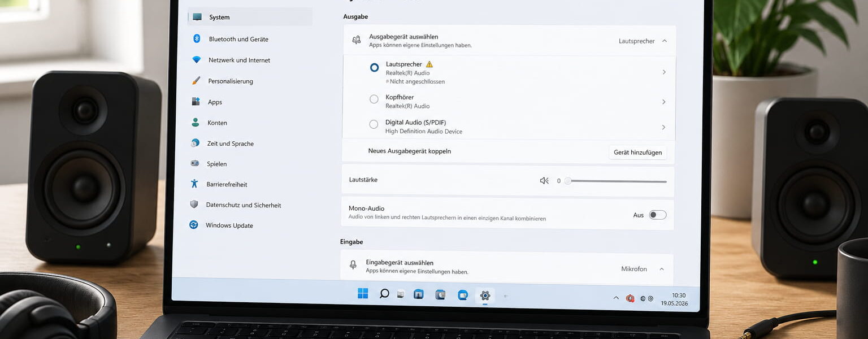
Task: Open Lautsprecher device properties chevron
Action: [664, 72]
